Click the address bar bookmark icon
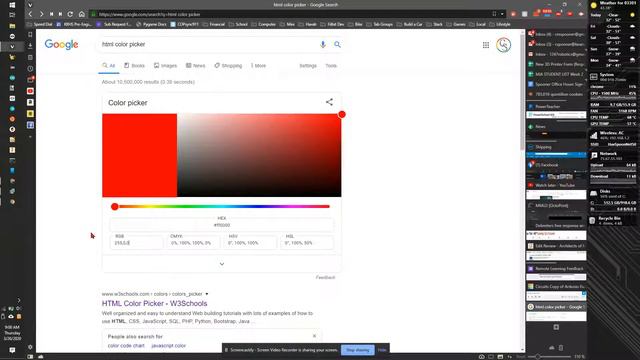The image size is (640, 360). [494, 14]
